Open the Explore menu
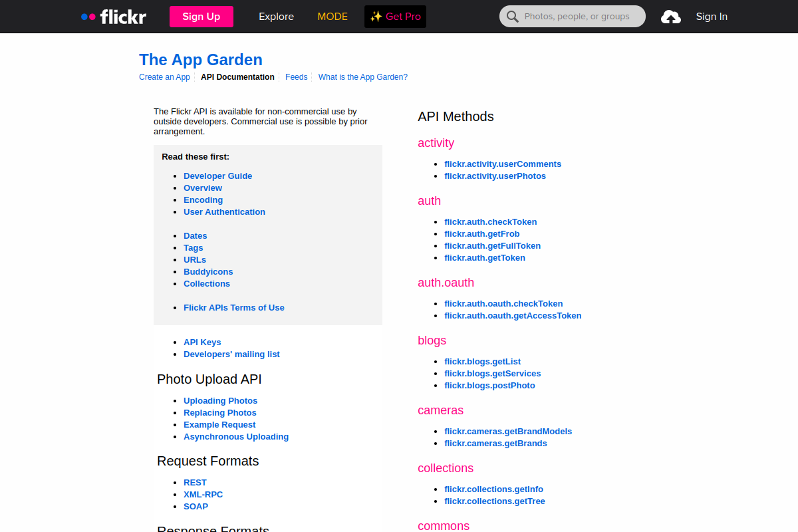Image resolution: width=798 pixels, height=532 pixels. pos(276,17)
